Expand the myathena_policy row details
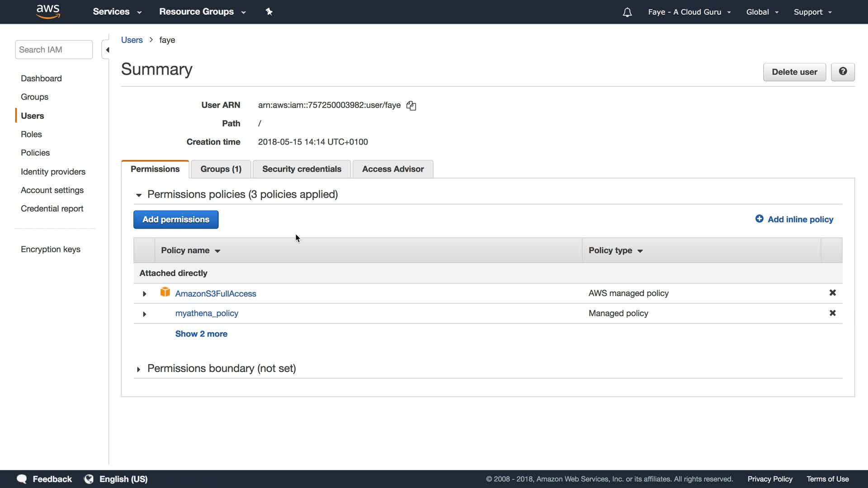The height and width of the screenshot is (488, 868). [x=144, y=314]
